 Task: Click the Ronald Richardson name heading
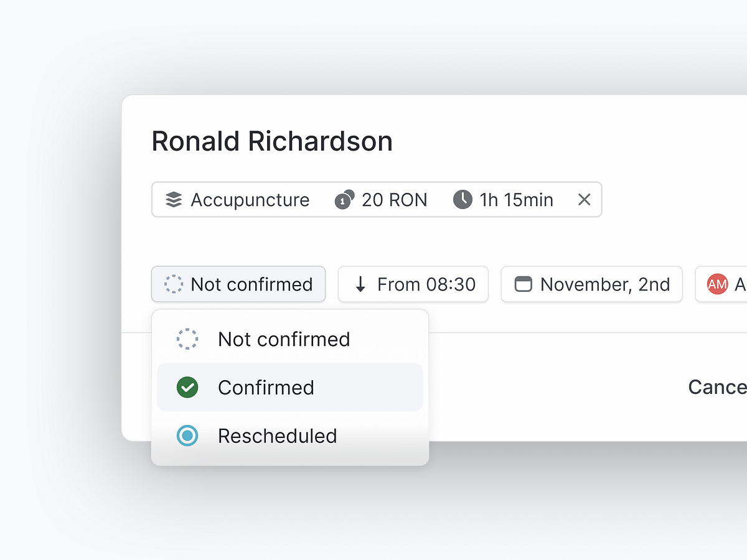(272, 141)
